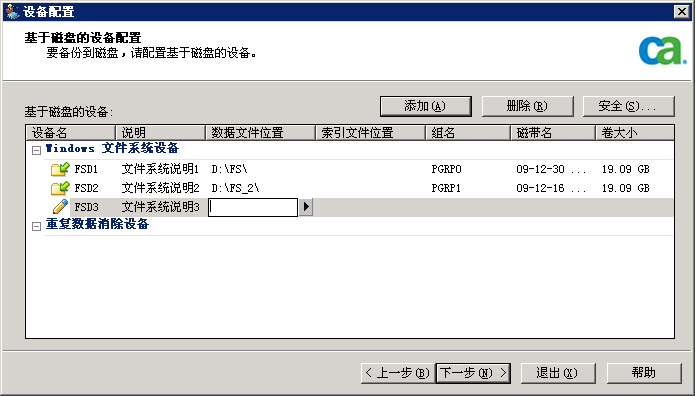Click FSD1's 19.09 GB volume size
This screenshot has width=695, height=396.
coord(625,169)
